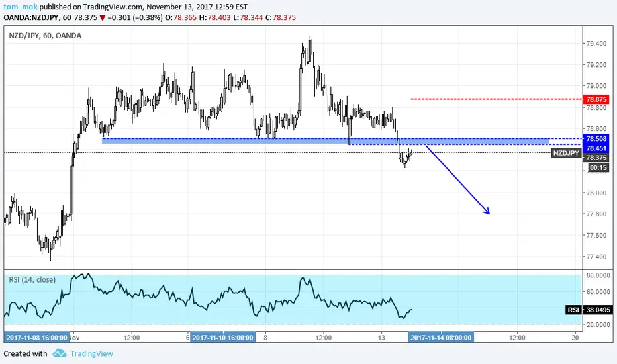Click the 78.000 price axis label
The height and width of the screenshot is (364, 617).
coord(596,193)
